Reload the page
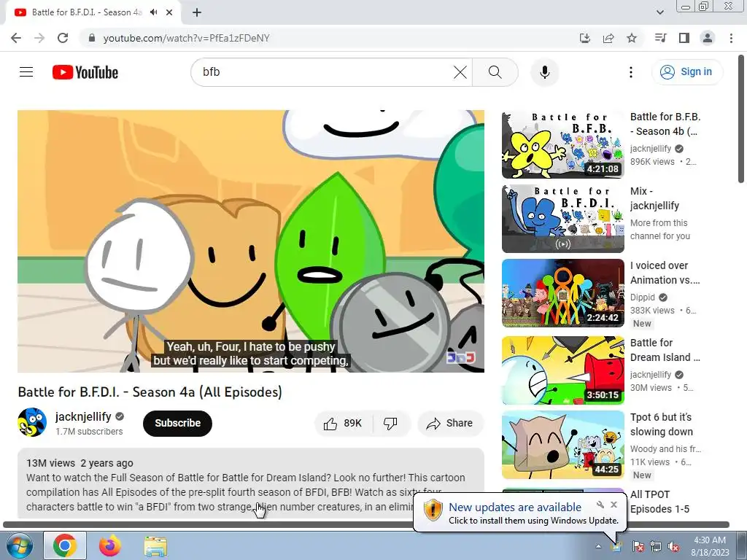The height and width of the screenshot is (560, 747). [x=63, y=38]
